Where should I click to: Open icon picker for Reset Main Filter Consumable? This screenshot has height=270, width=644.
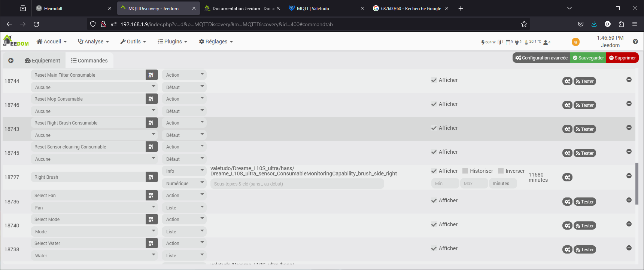pos(151,75)
